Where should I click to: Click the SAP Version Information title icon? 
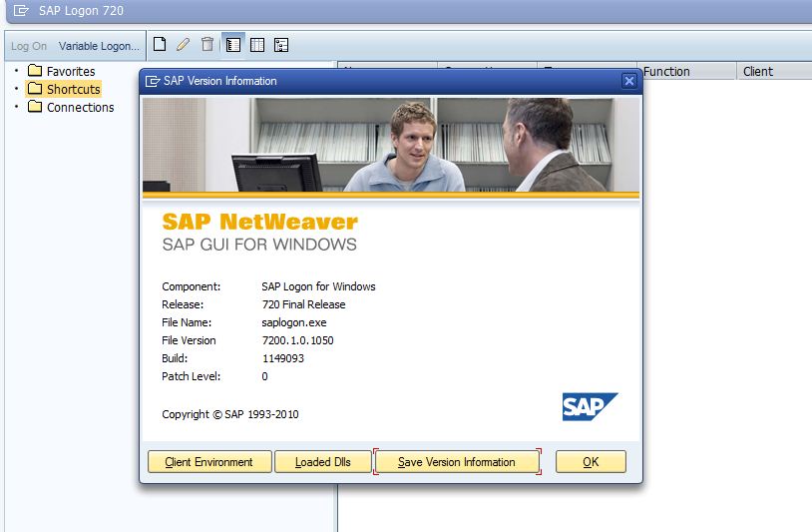pyautogui.click(x=153, y=81)
